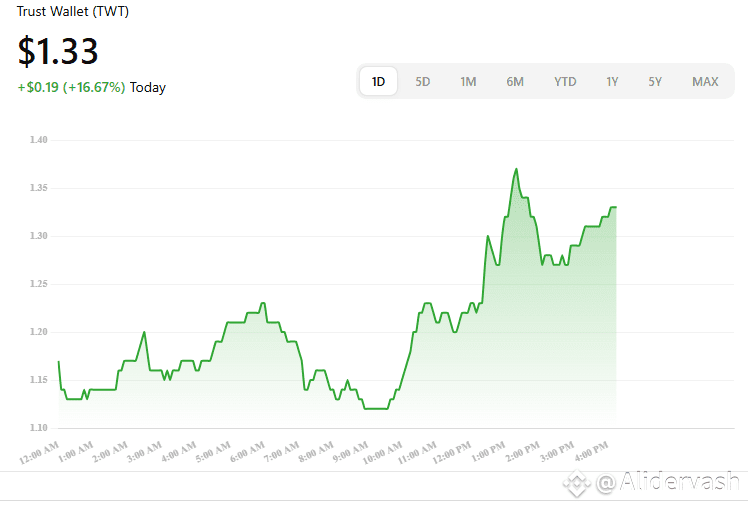
Task: Click the $1.33 current price
Action: pyautogui.click(x=58, y=51)
